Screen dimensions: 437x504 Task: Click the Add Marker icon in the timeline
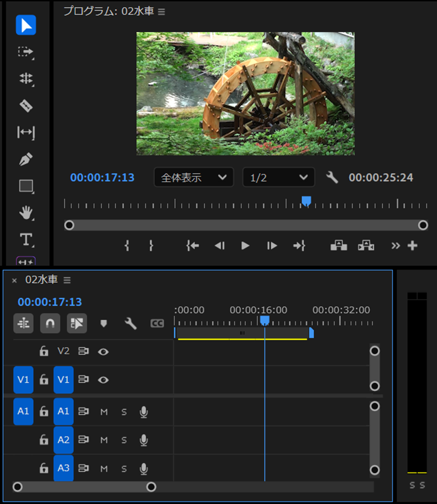(103, 323)
